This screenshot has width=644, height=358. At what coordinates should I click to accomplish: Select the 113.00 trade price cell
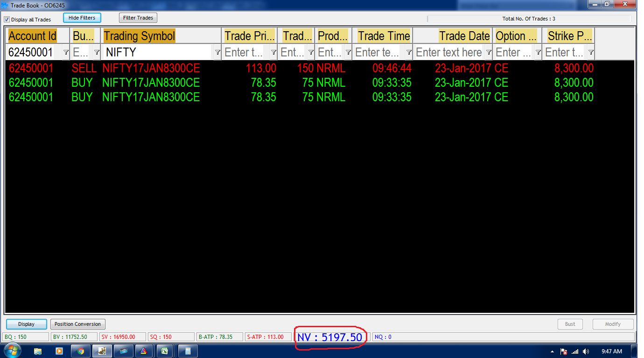click(261, 69)
